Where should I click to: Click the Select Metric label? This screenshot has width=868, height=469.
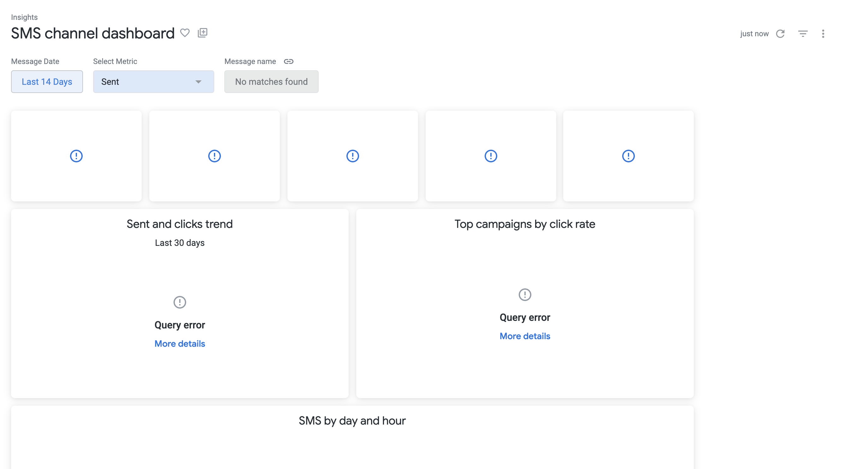115,61
